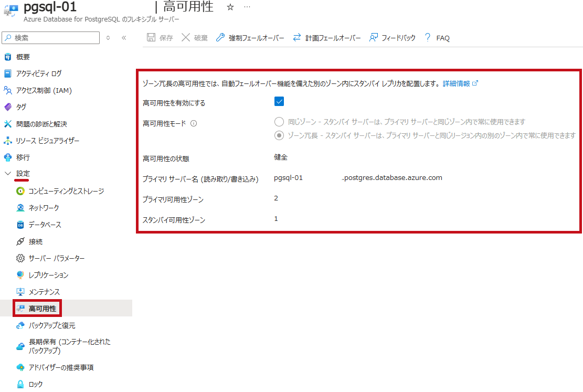Select 同じゾーン radio option
This screenshot has height=392, width=583.
pos(279,122)
